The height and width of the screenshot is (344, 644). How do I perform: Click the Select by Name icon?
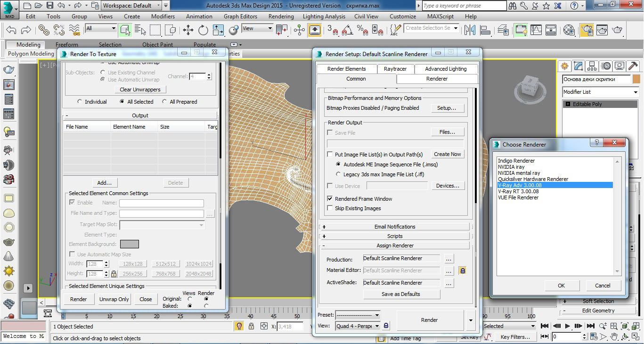tap(140, 30)
